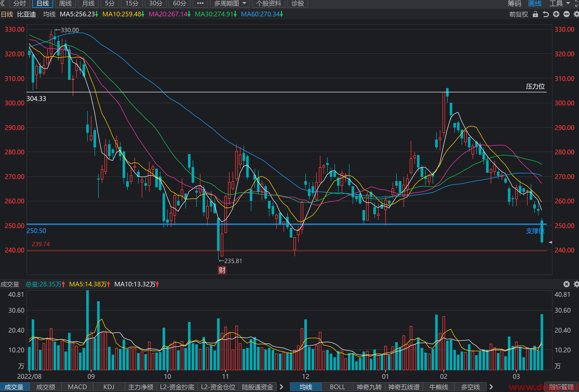Collapse panel with top-left double chevron

point(3,3)
